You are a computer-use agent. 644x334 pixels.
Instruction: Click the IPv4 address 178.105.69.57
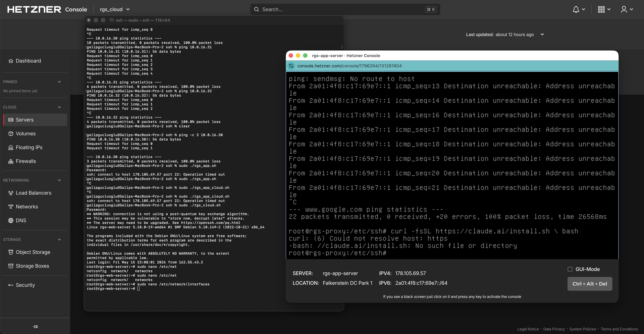pos(411,273)
